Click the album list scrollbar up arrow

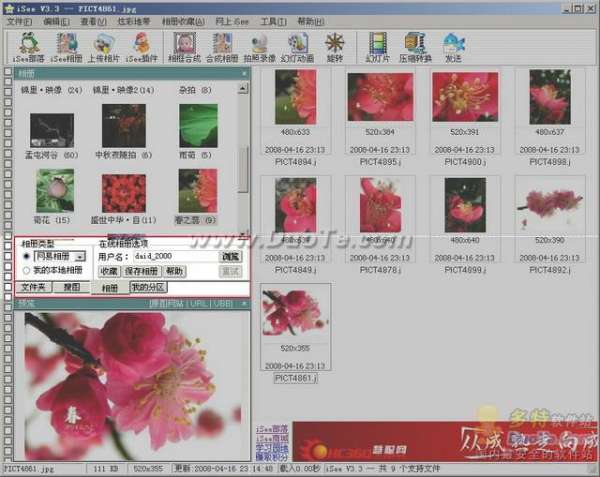pyautogui.click(x=243, y=89)
